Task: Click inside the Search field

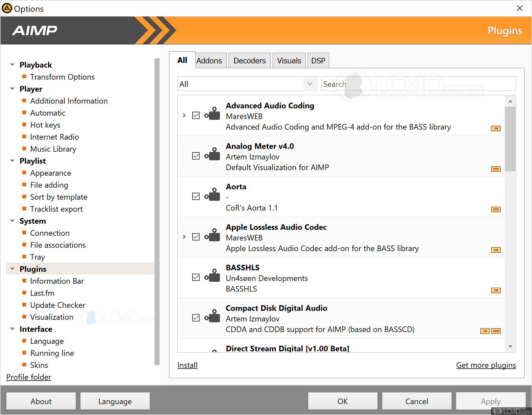Action: click(391, 84)
